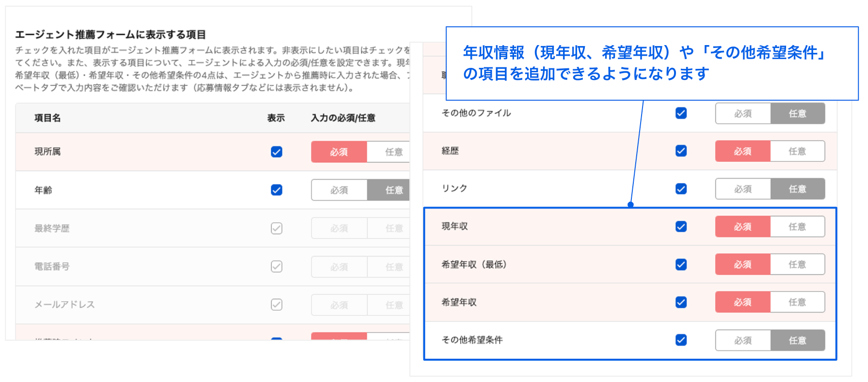Uncheck the リンク display checkbox
Screen dimensions: 868x382
(x=681, y=189)
